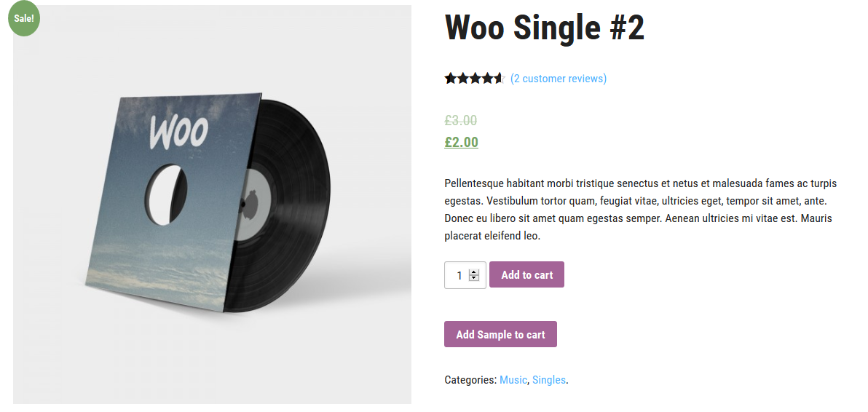Open the 2 customer reviews link

(x=559, y=79)
